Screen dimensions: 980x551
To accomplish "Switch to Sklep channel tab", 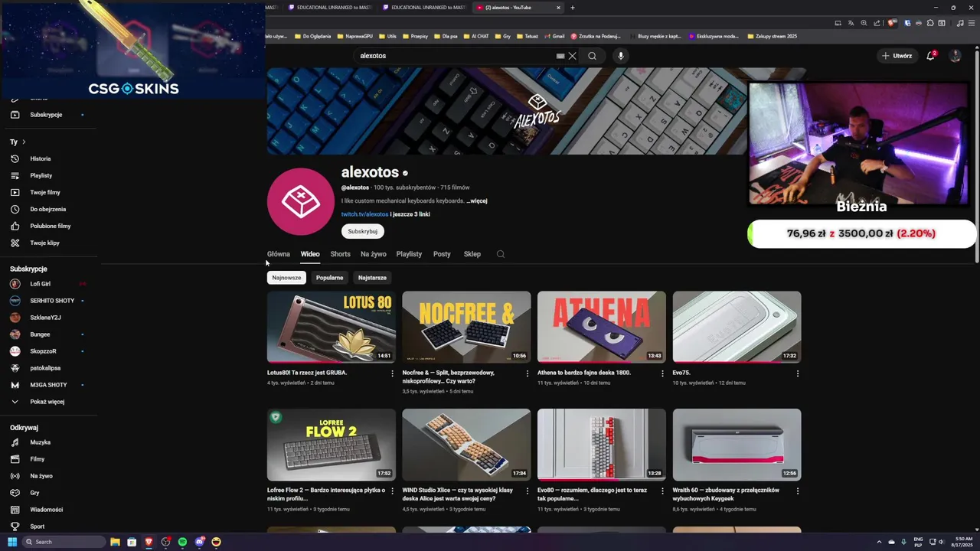I will [x=472, y=254].
